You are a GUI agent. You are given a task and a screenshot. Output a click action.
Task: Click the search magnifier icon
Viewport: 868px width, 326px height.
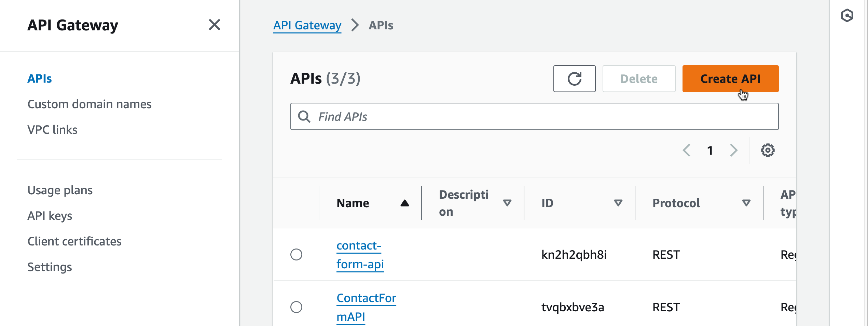tap(304, 117)
